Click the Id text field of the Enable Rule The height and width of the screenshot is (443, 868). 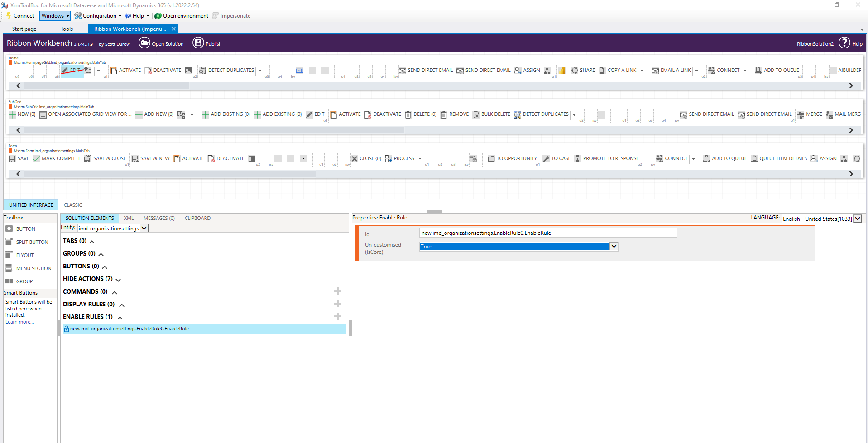[x=548, y=233]
